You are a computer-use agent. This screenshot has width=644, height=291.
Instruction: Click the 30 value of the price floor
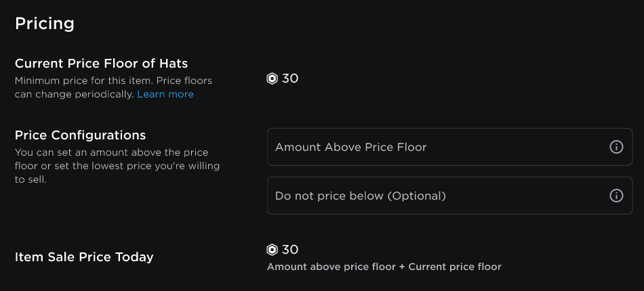[x=290, y=79]
